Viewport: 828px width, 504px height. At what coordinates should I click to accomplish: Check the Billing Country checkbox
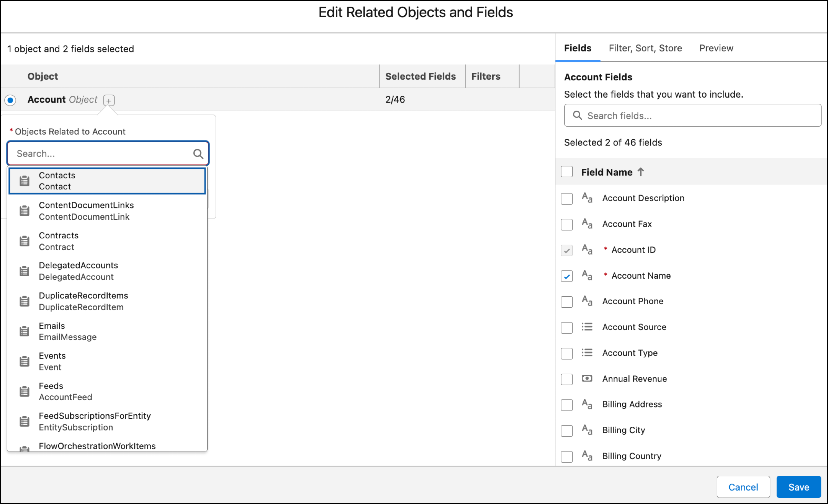click(x=567, y=457)
